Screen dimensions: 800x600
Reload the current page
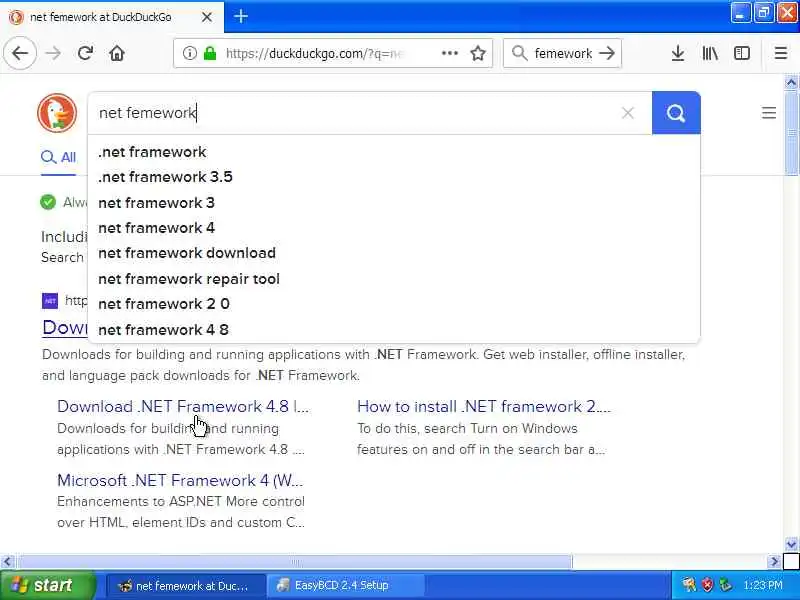point(85,53)
